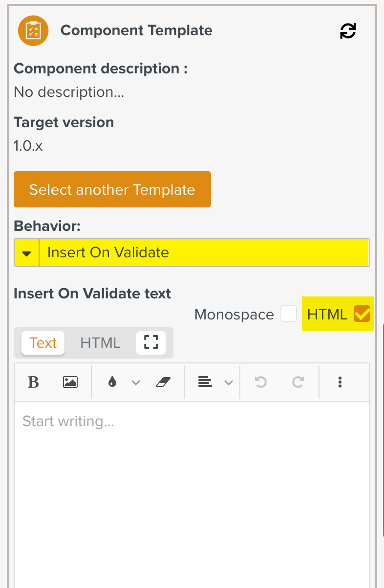Screen dimensions: 384x588
Task: Redo the last editor change
Action: coord(298,382)
